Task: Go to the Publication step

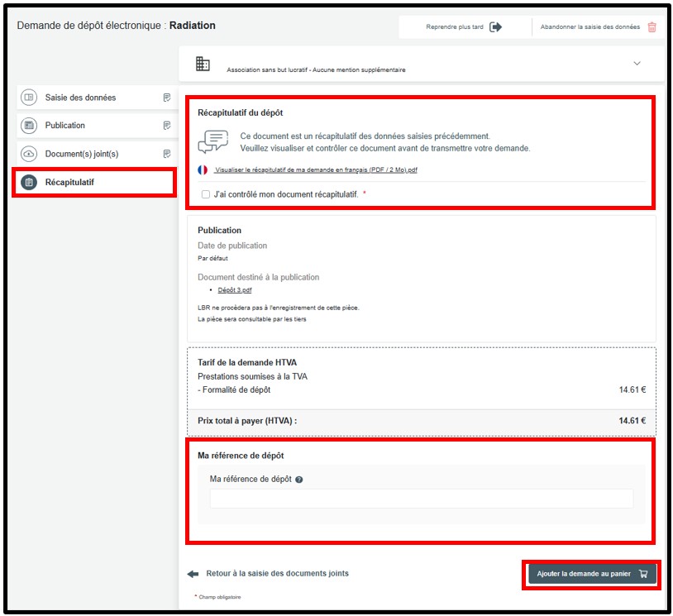Action: pyautogui.click(x=65, y=126)
